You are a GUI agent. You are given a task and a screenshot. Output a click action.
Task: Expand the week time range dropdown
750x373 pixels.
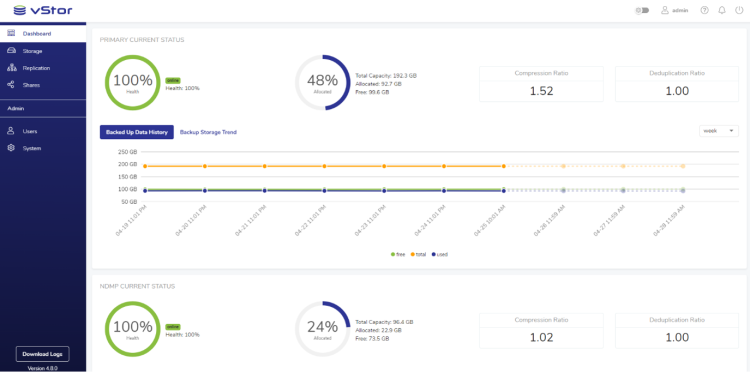click(719, 131)
